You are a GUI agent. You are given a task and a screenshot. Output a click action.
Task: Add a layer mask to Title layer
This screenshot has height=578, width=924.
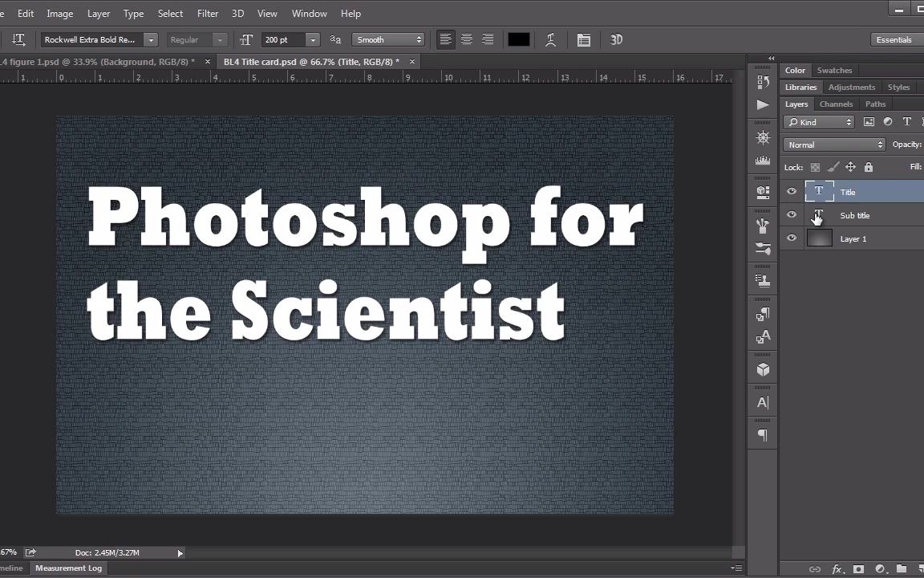(859, 570)
